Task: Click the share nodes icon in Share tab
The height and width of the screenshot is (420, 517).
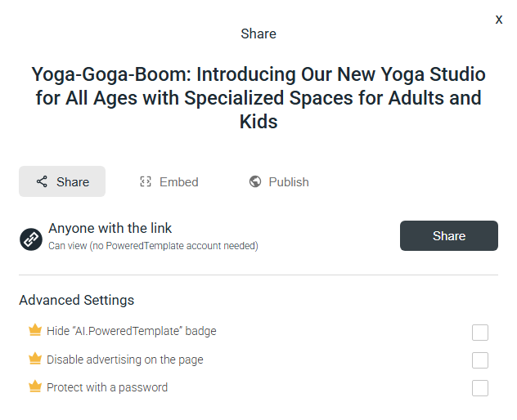Action: tap(42, 181)
